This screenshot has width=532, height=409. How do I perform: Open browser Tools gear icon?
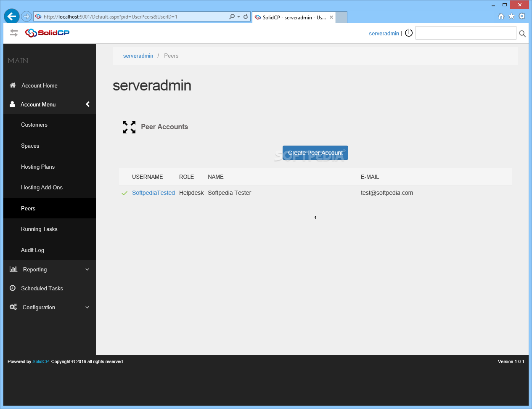point(522,16)
